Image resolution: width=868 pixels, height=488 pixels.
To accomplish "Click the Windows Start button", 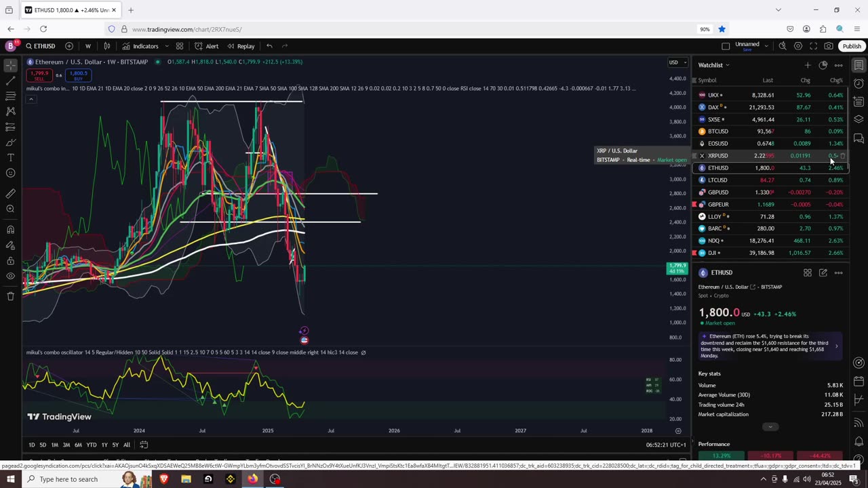I will [11, 479].
